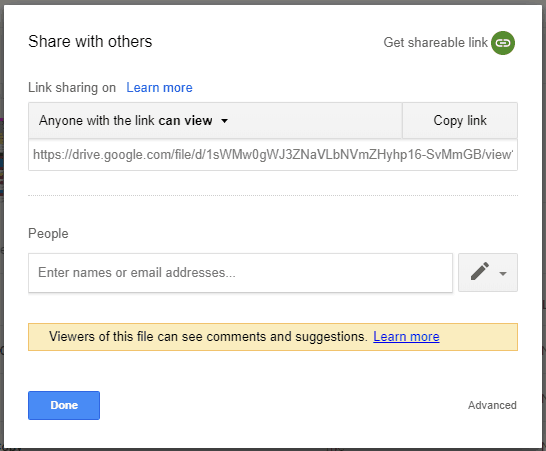Select the drive.google.com link URL field

pos(273,155)
